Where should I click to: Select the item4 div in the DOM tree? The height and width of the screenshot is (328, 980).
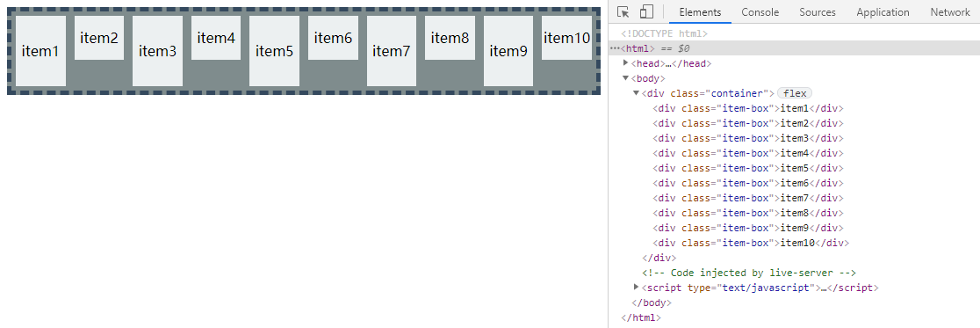click(747, 153)
